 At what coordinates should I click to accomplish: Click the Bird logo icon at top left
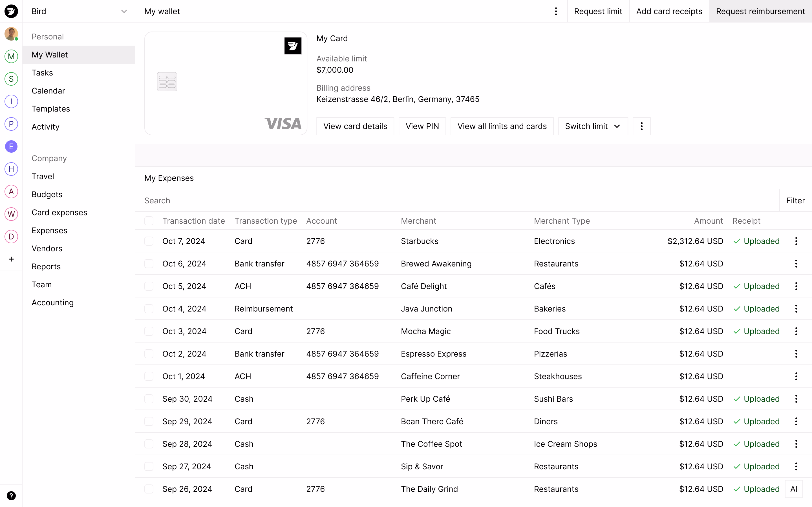[x=11, y=11]
